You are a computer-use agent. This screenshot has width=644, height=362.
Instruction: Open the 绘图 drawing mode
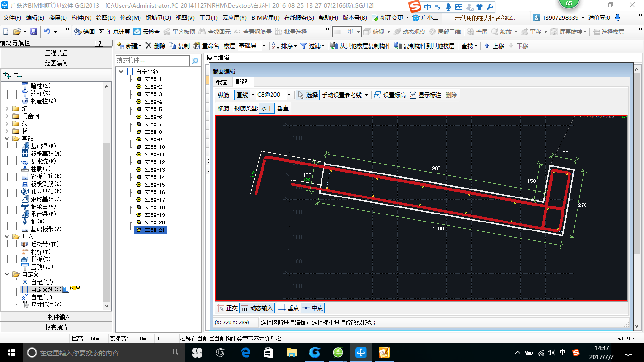click(x=84, y=32)
